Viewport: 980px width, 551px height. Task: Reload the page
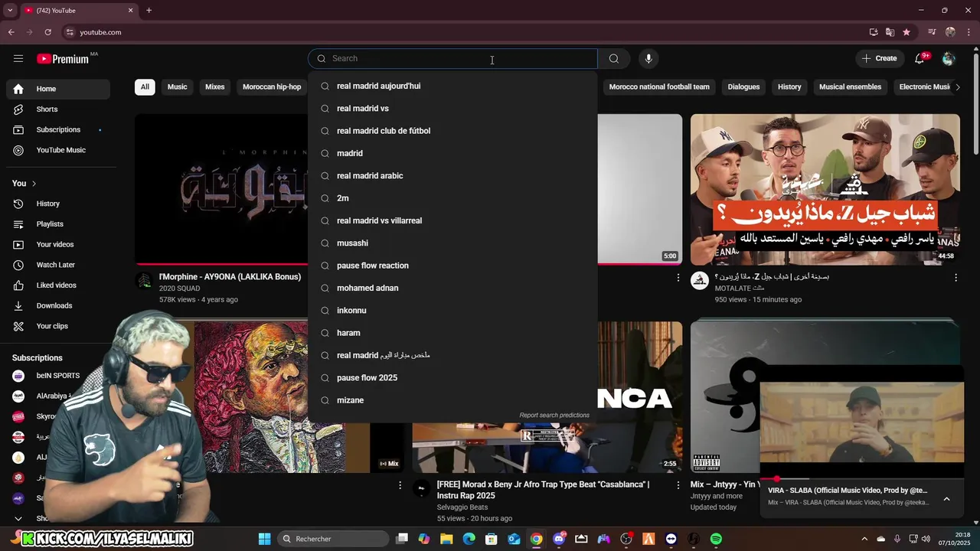47,32
